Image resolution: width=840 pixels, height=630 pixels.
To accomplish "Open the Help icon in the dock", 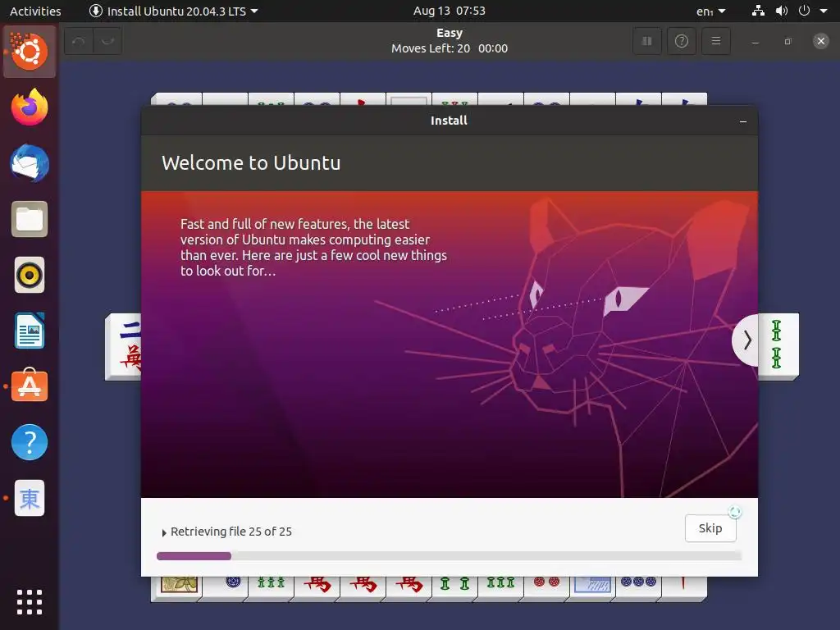I will click(30, 442).
